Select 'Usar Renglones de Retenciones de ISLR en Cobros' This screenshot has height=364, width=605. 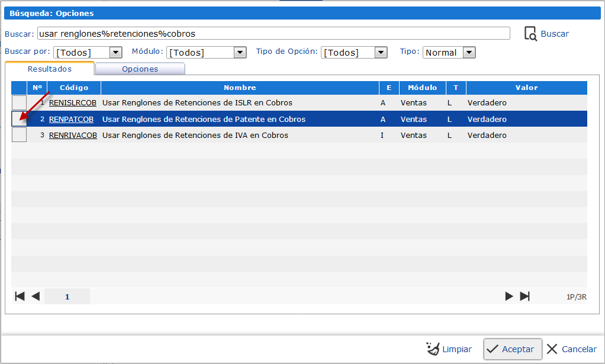click(197, 103)
